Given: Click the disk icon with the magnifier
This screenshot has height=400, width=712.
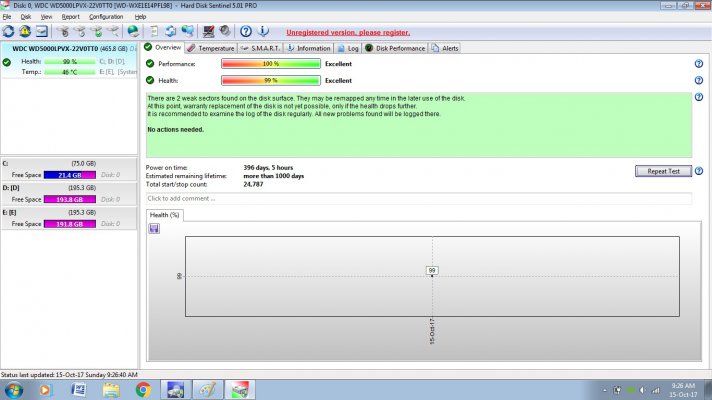Looking at the screenshot, I should point(114,31).
